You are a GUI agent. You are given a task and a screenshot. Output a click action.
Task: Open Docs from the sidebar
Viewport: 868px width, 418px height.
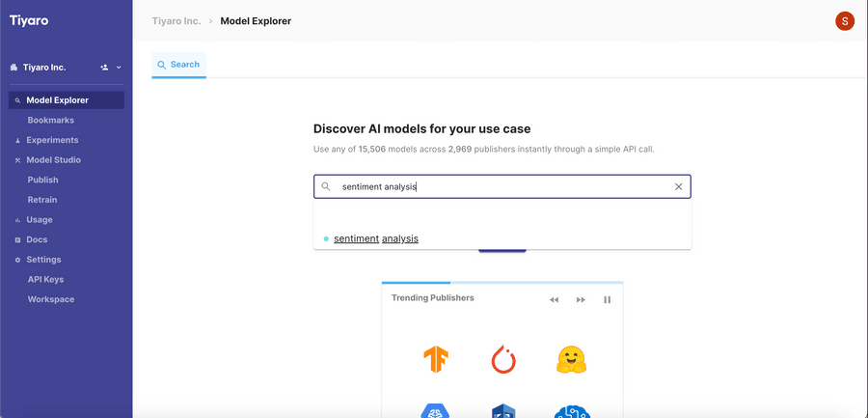pyautogui.click(x=37, y=240)
